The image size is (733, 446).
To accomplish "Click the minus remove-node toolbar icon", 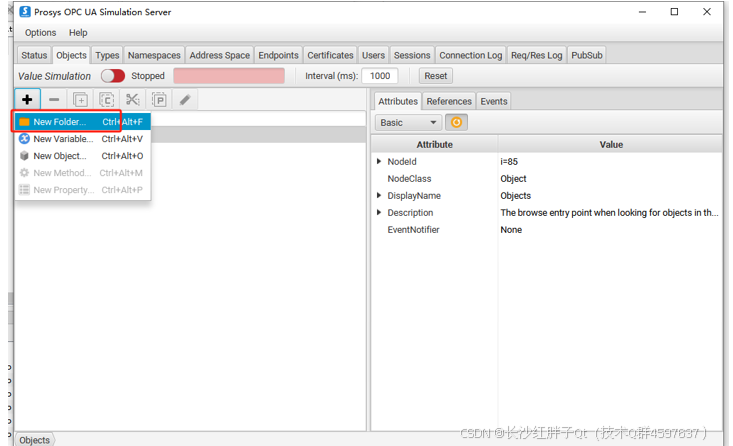I will tap(54, 100).
